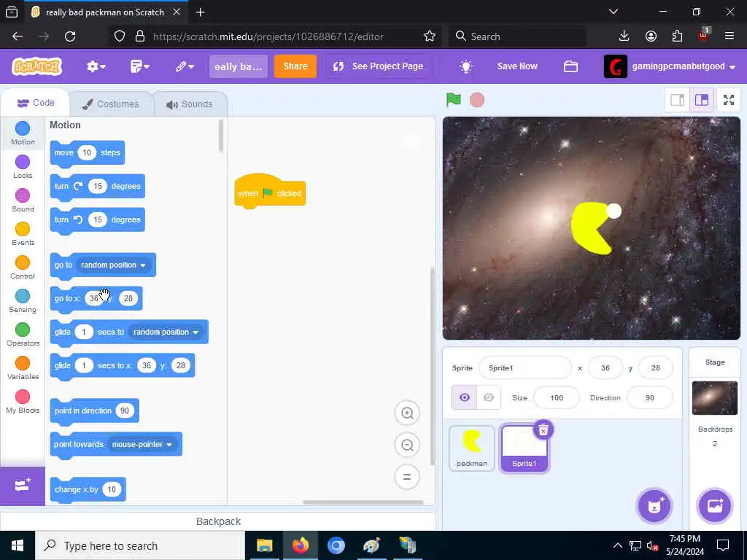Reload the page in Firefox

tap(70, 36)
